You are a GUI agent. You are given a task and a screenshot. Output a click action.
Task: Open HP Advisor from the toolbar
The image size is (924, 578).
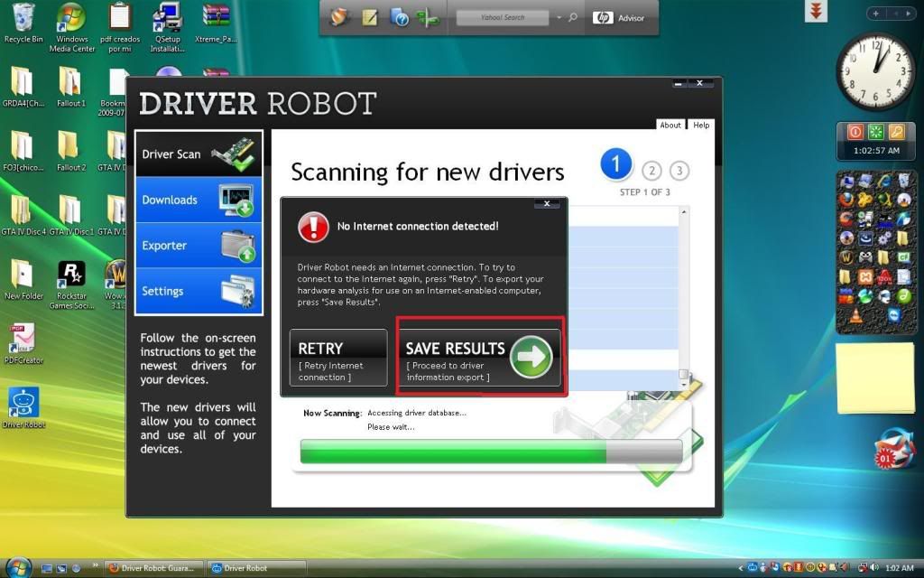(619, 18)
